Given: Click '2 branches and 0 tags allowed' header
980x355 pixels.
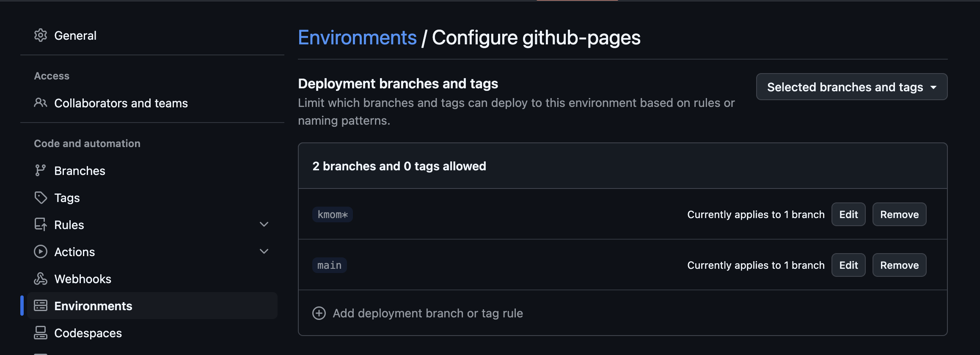Looking at the screenshot, I should pyautogui.click(x=399, y=166).
